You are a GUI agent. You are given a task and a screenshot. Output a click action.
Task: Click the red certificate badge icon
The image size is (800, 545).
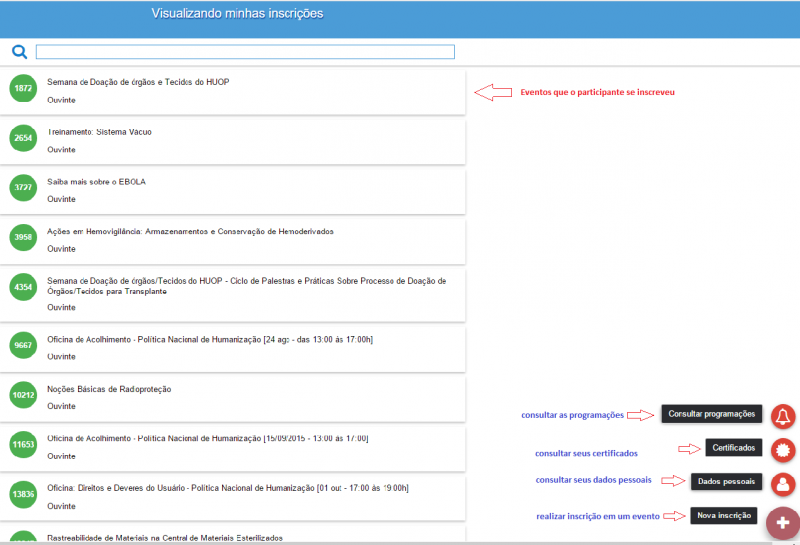point(782,449)
